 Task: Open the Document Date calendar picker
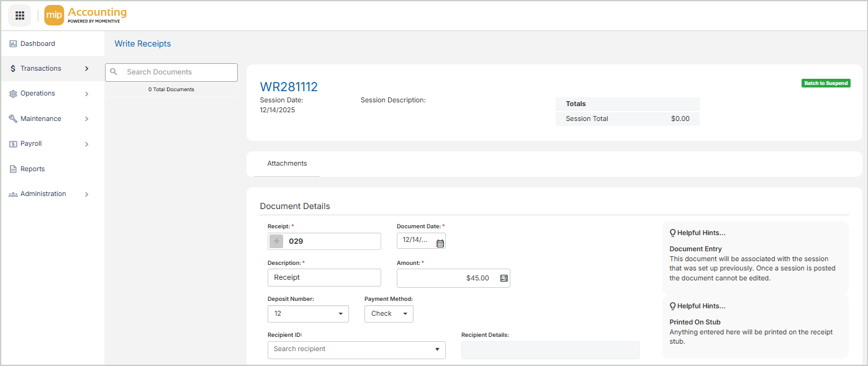[440, 243]
